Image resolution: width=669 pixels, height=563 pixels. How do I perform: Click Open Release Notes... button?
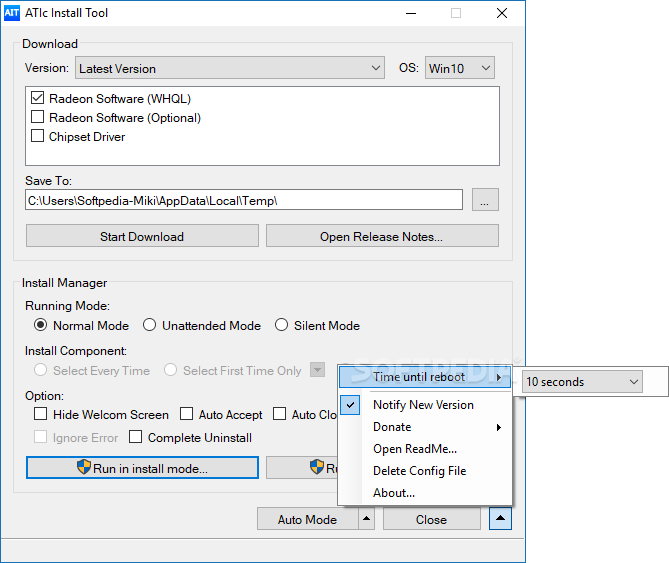pyautogui.click(x=382, y=236)
